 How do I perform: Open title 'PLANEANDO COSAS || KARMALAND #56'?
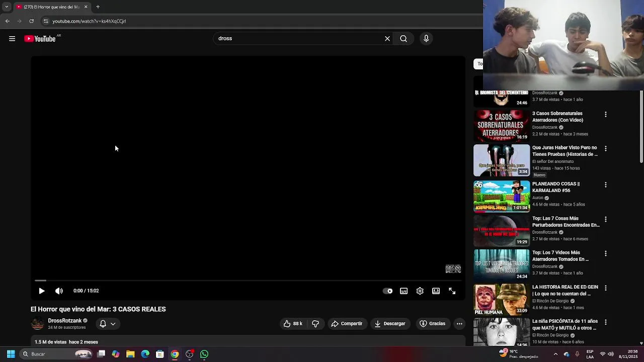coord(556,187)
